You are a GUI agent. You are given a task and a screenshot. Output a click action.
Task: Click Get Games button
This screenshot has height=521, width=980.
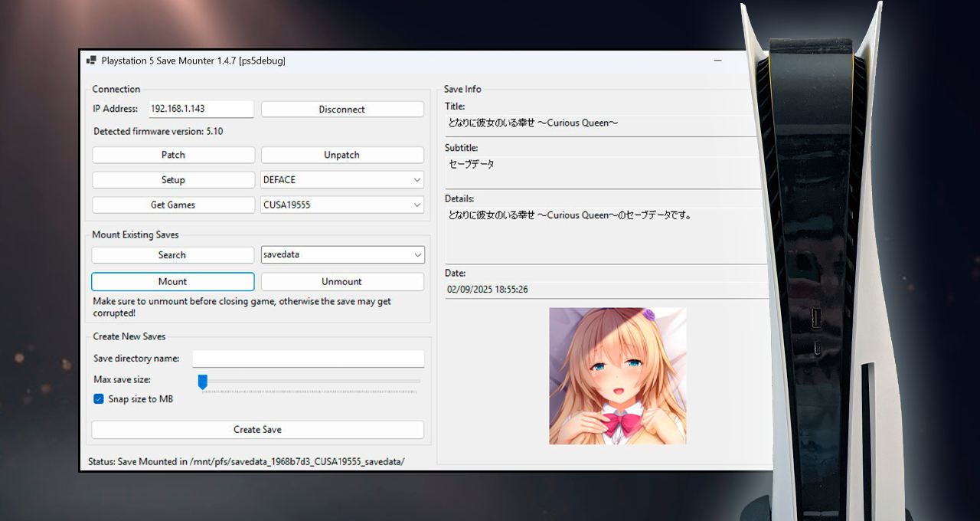[173, 205]
